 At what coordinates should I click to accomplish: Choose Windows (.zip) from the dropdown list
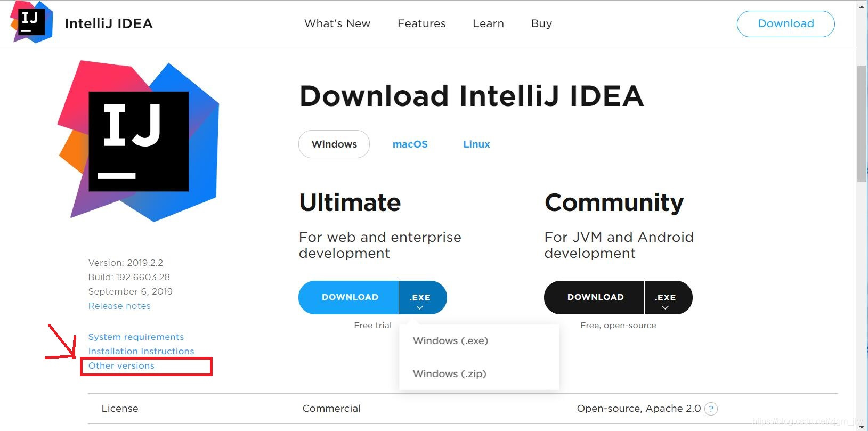(x=450, y=374)
